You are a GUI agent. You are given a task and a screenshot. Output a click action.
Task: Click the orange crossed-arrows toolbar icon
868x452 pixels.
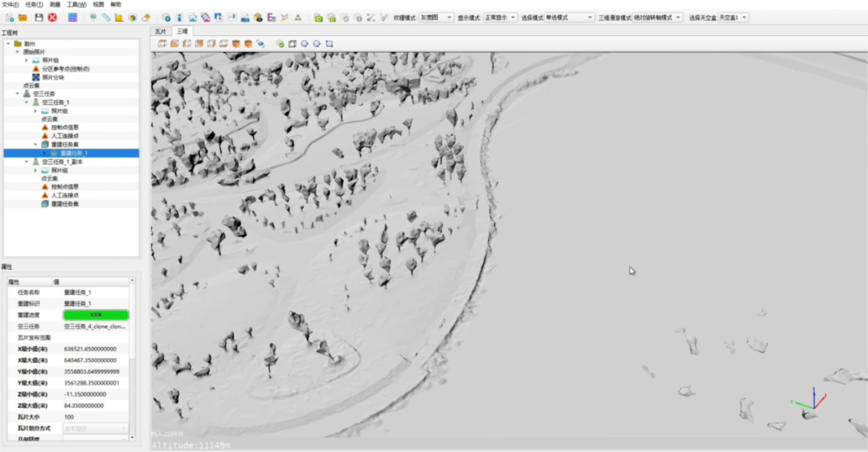tap(285, 18)
